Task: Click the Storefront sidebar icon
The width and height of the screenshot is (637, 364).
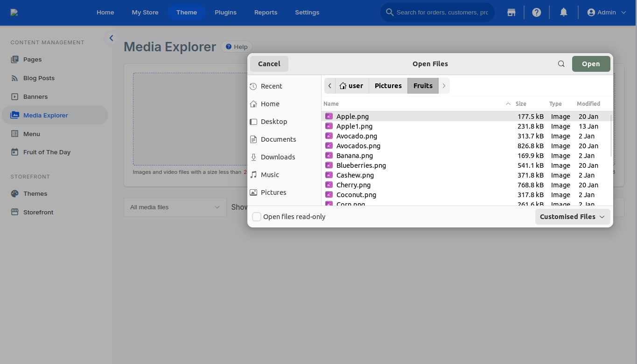Action: 15,212
